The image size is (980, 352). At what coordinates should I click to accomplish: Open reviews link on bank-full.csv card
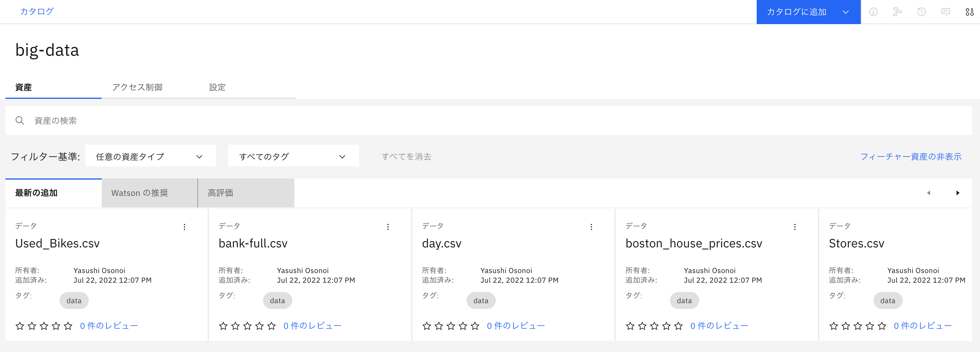pos(312,326)
